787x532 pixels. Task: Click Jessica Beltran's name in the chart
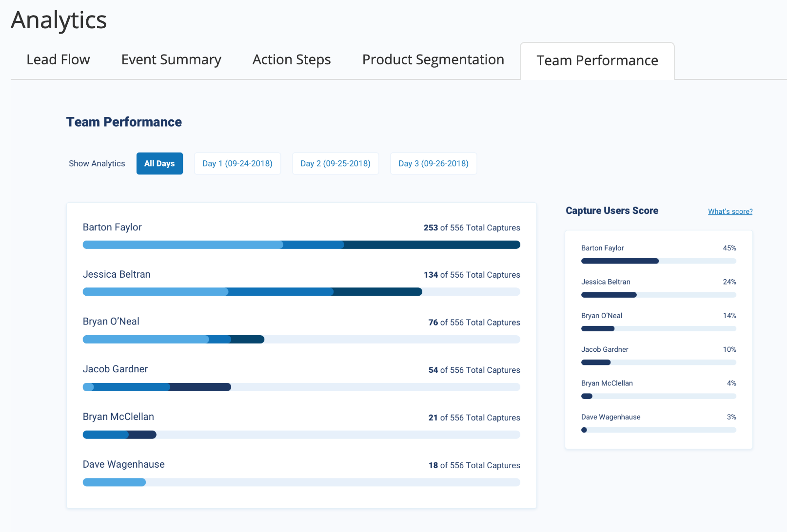[116, 274]
